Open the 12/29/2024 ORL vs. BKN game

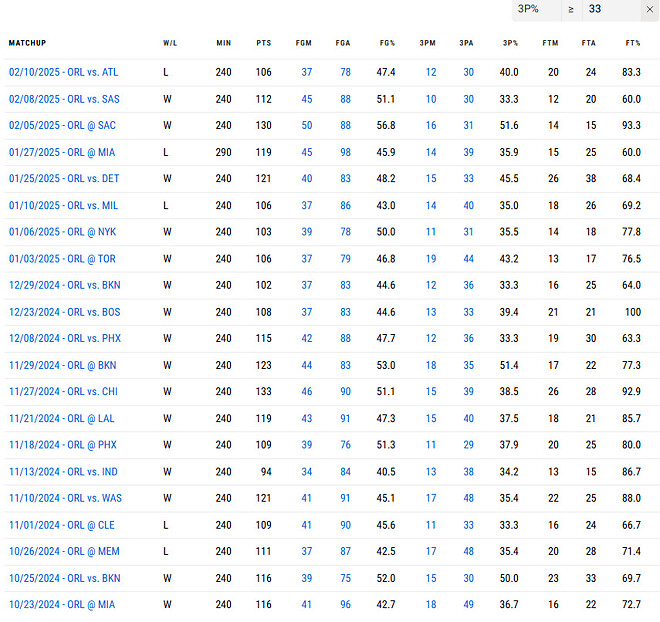[x=64, y=285]
